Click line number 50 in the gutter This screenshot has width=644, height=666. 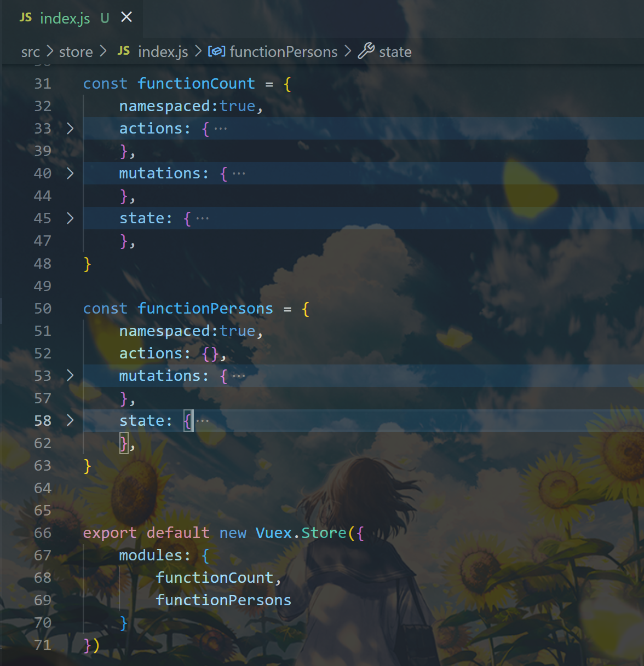(43, 309)
